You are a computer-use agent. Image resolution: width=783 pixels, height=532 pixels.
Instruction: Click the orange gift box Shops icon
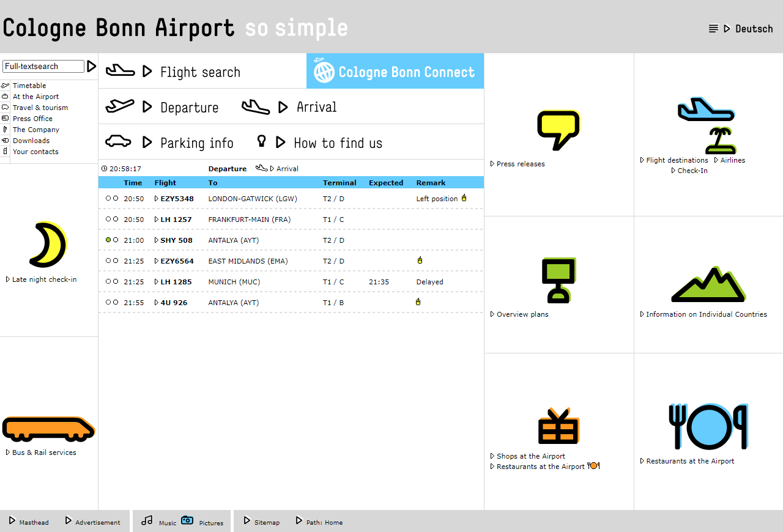[x=558, y=426]
